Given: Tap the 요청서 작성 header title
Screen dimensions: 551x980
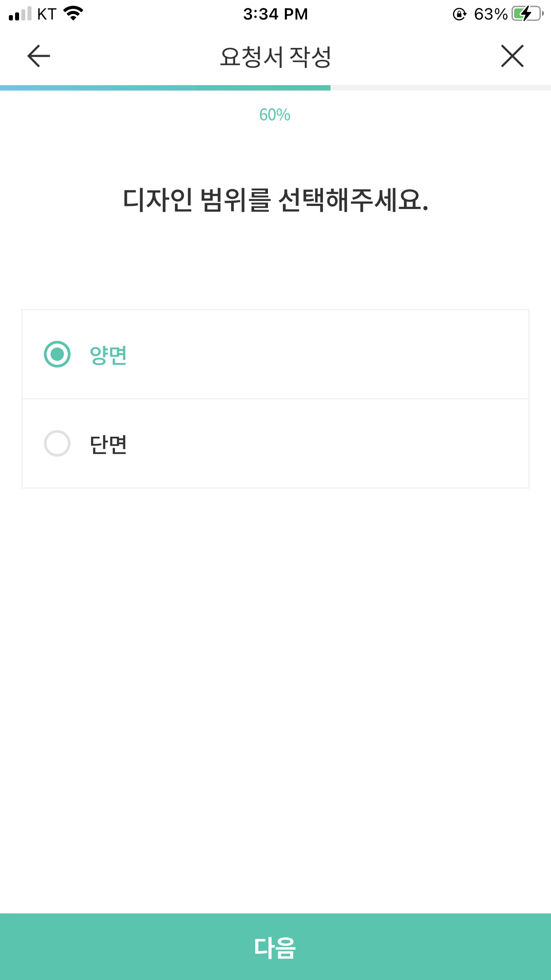Looking at the screenshot, I should (275, 57).
